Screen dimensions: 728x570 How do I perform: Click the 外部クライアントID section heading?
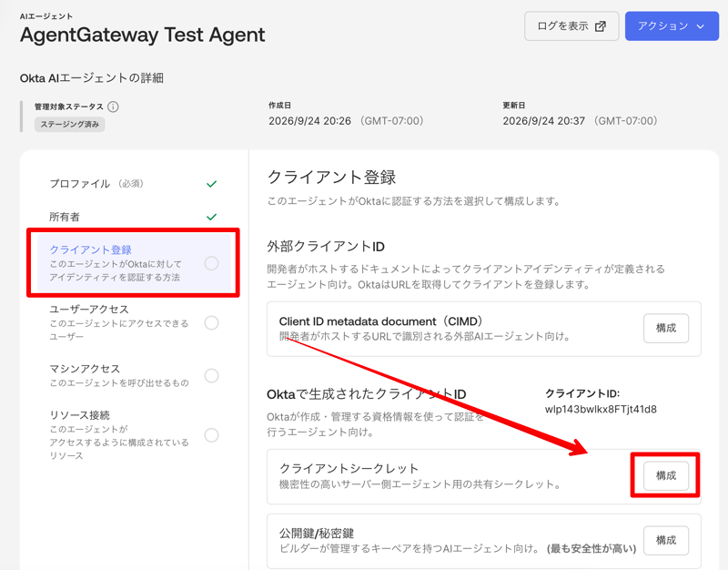click(x=326, y=247)
